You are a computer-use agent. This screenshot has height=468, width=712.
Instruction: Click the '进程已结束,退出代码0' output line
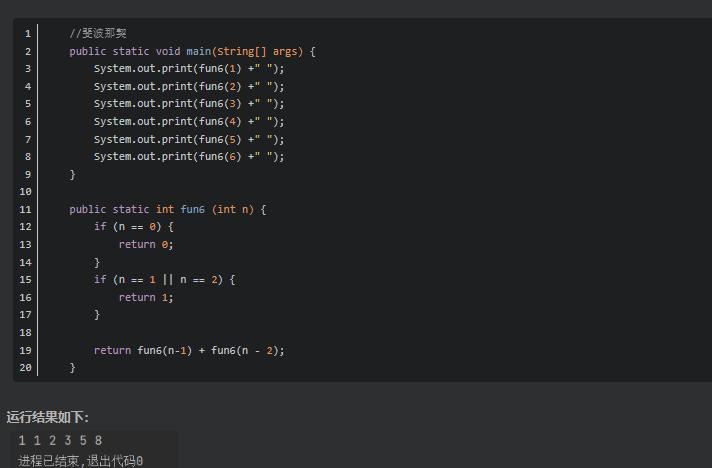click(80, 461)
